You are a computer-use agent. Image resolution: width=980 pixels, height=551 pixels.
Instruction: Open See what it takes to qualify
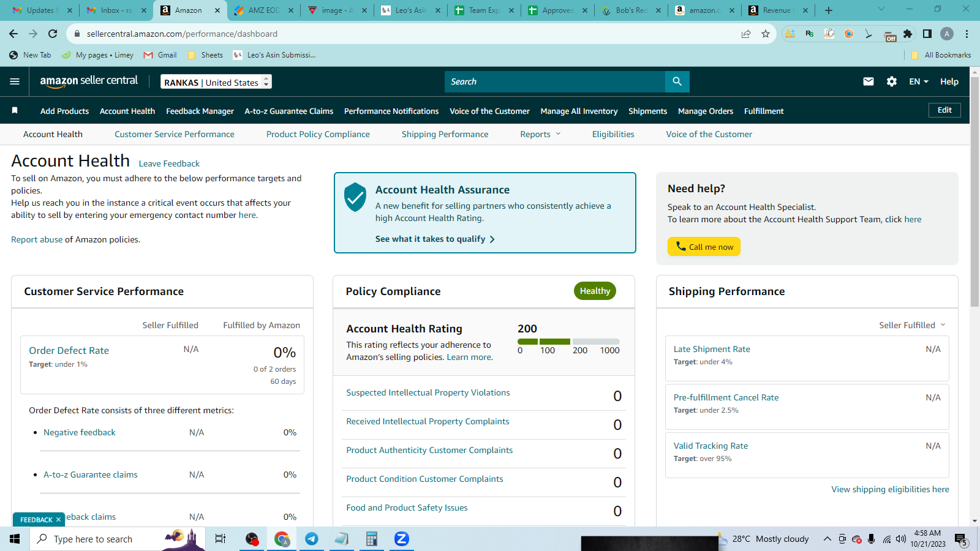click(x=435, y=239)
